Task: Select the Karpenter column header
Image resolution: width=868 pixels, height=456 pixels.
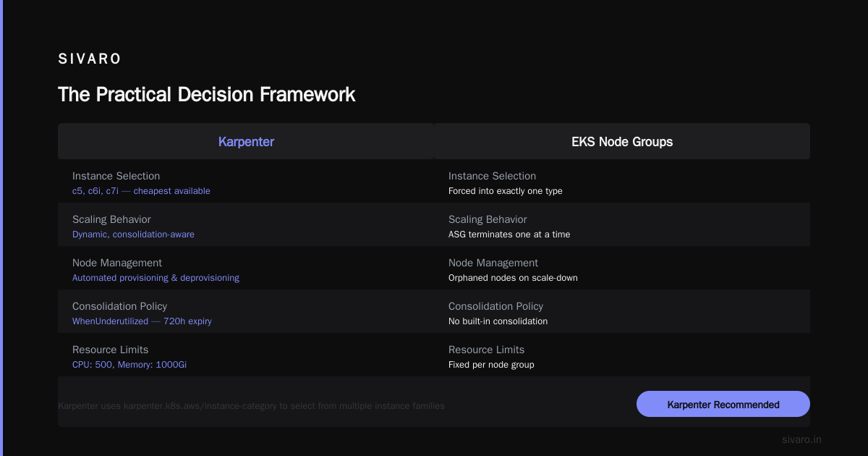Action: [246, 141]
